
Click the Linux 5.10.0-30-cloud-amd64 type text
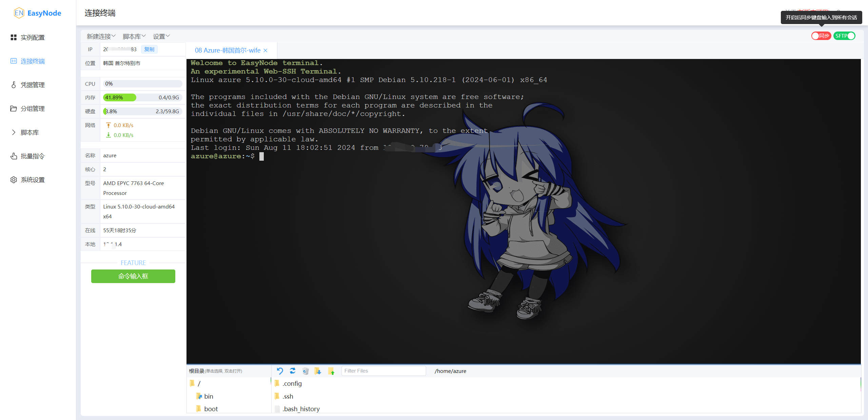click(x=139, y=212)
